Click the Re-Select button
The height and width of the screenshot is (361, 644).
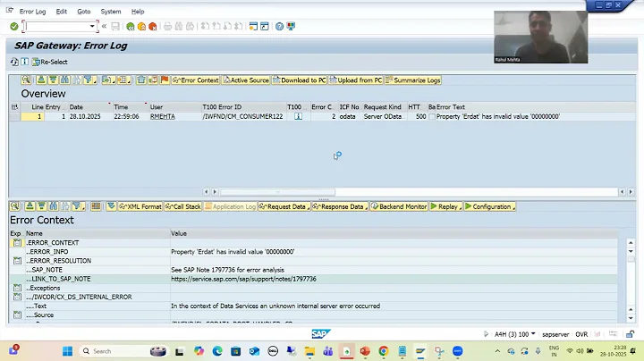(x=50, y=62)
